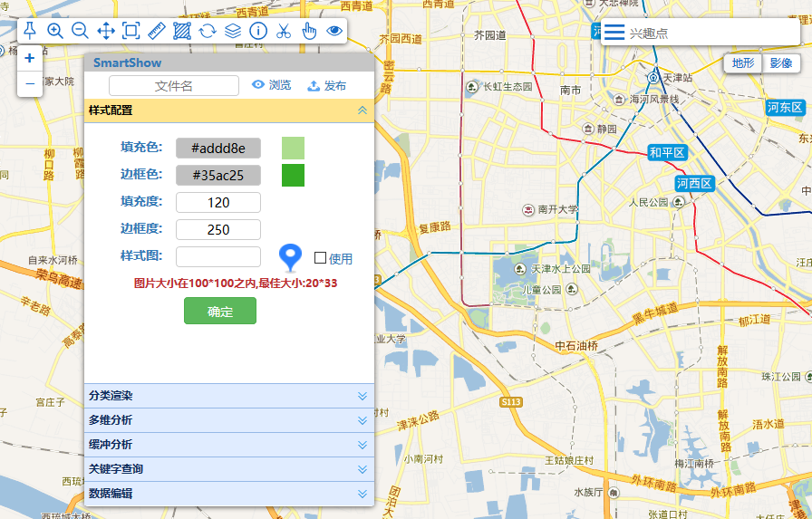Expand the 关键字查询 section chevron
Viewport: 812px width, 519px height.
(x=362, y=469)
